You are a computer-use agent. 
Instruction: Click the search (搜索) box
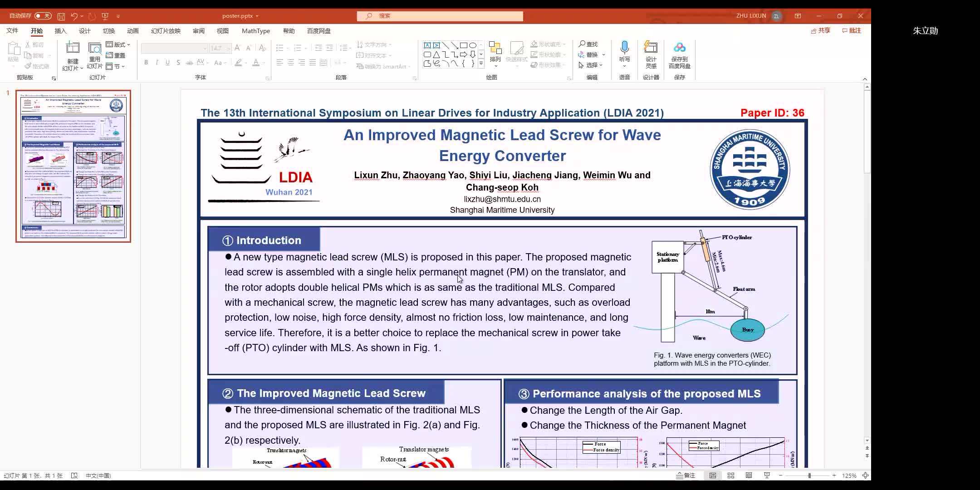(x=440, y=16)
